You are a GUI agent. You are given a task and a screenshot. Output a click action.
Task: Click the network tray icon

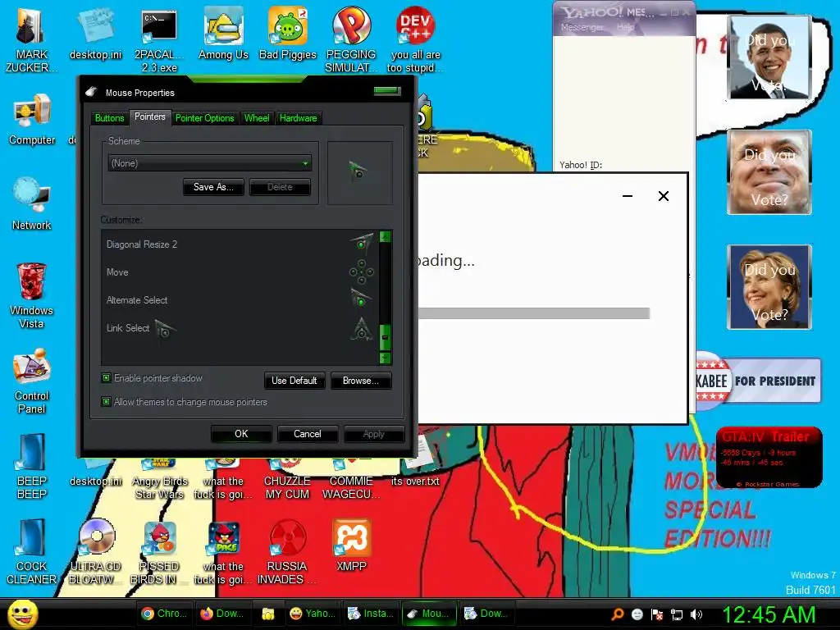[x=677, y=614]
